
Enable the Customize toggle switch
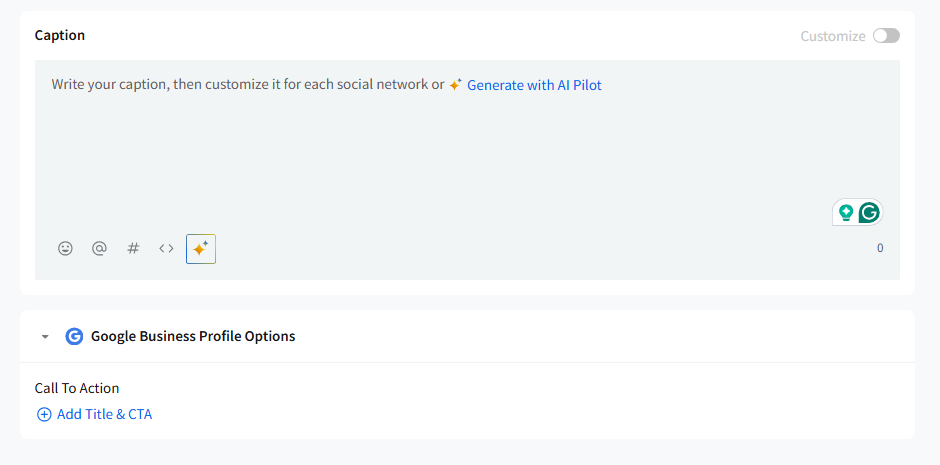tap(886, 36)
